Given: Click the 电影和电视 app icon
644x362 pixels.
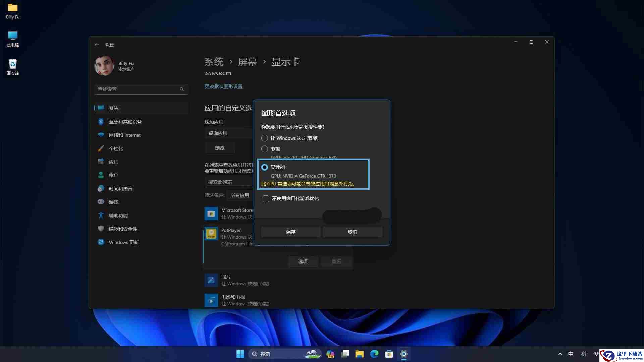Looking at the screenshot, I should (x=211, y=300).
